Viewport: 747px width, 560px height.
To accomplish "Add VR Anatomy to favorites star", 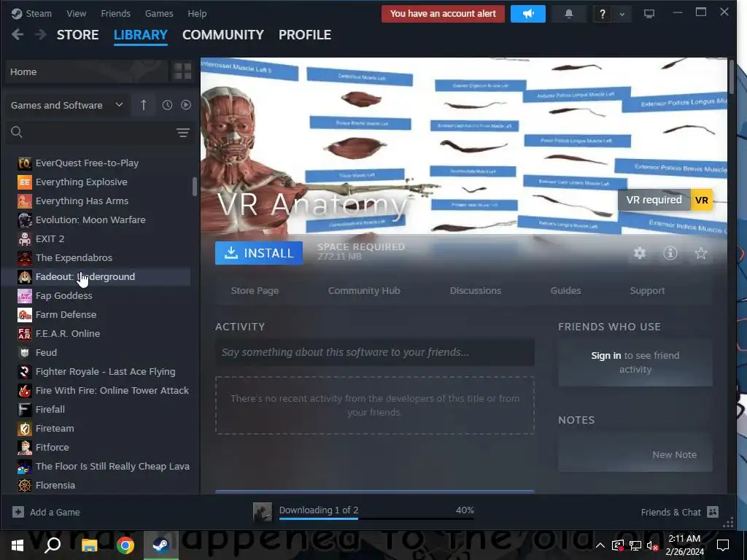I will (701, 253).
